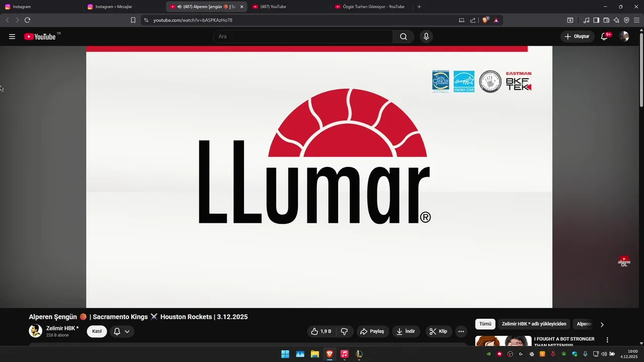Viewport: 644px width, 362px height.
Task: Click 'abone ol' subscribe watermark on video
Action: click(624, 261)
